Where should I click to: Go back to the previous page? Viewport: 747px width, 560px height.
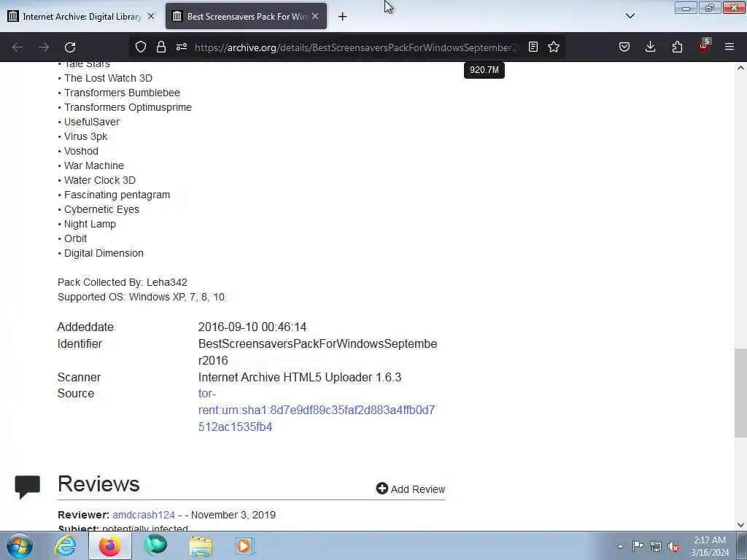(x=18, y=47)
